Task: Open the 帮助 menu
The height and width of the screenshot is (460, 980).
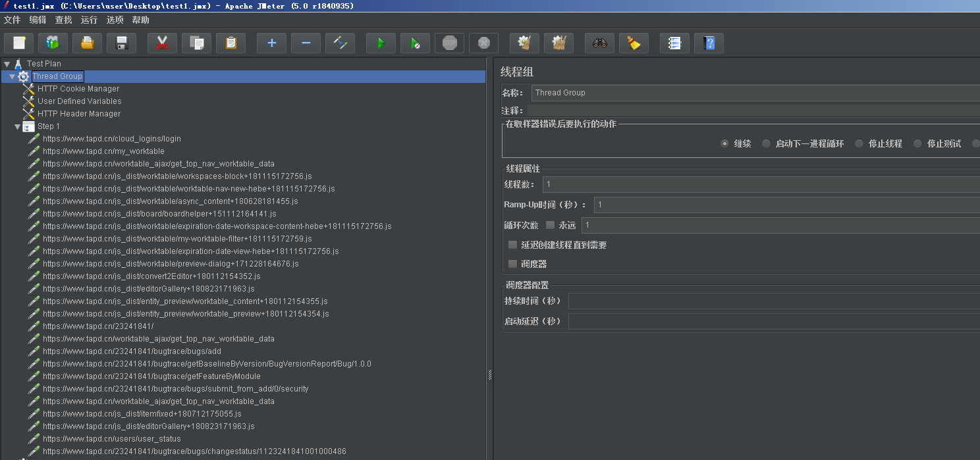Action: point(140,20)
